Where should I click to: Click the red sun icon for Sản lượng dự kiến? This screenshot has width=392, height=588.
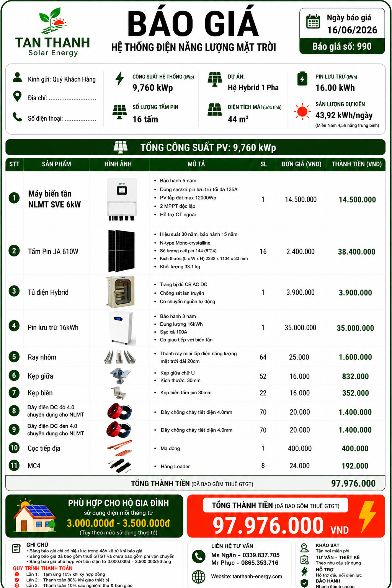[302, 112]
